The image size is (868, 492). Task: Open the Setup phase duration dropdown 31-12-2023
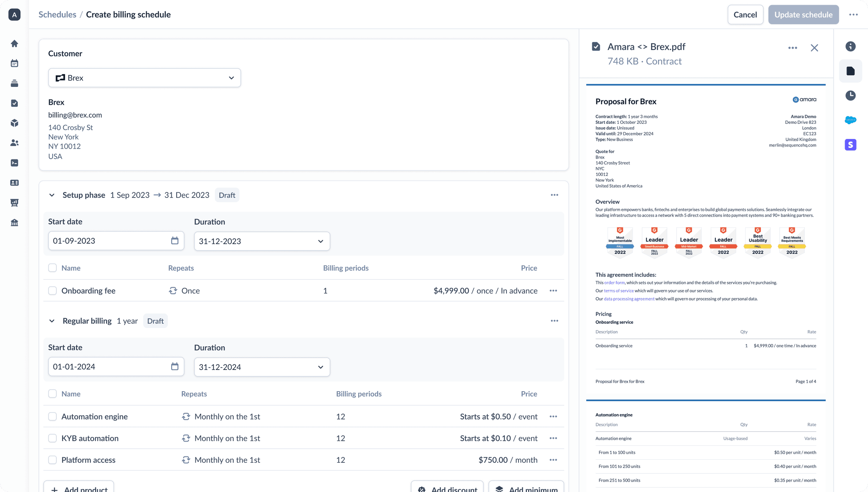coord(262,241)
